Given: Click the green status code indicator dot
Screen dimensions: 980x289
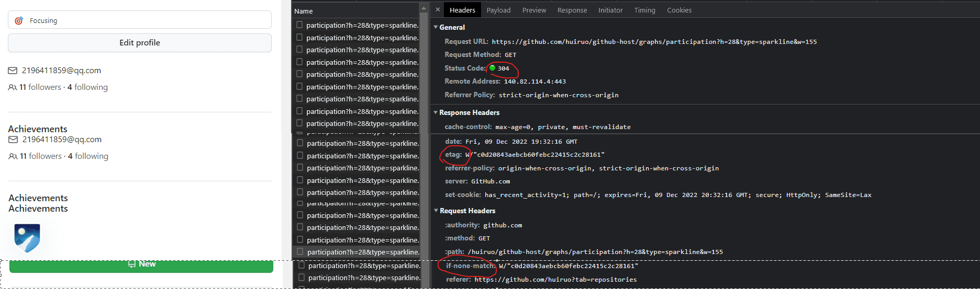Looking at the screenshot, I should (x=492, y=68).
